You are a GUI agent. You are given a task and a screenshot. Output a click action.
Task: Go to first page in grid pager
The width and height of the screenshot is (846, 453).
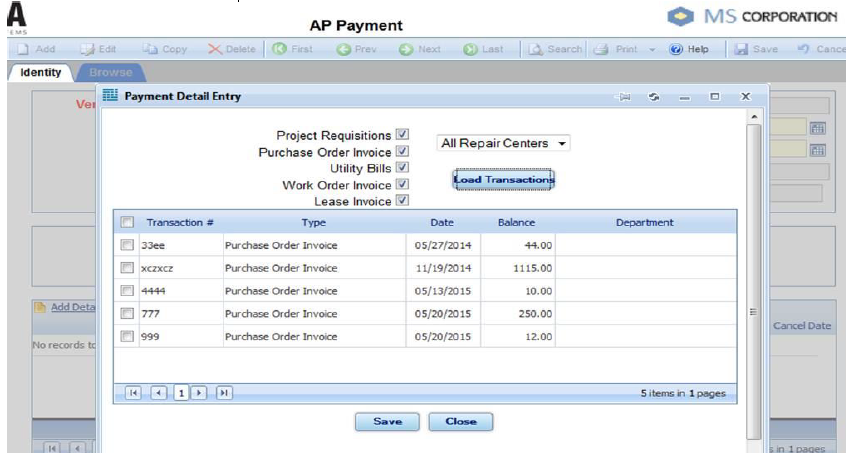tap(133, 393)
